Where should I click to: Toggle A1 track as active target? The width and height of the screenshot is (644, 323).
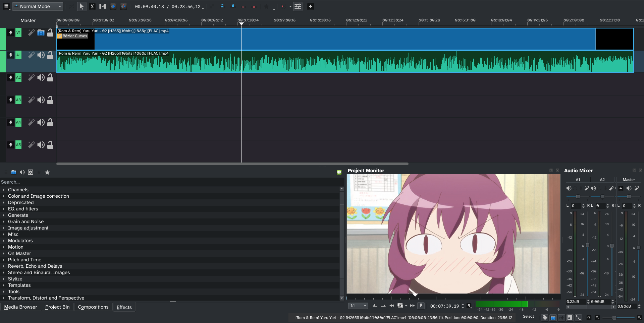[18, 55]
